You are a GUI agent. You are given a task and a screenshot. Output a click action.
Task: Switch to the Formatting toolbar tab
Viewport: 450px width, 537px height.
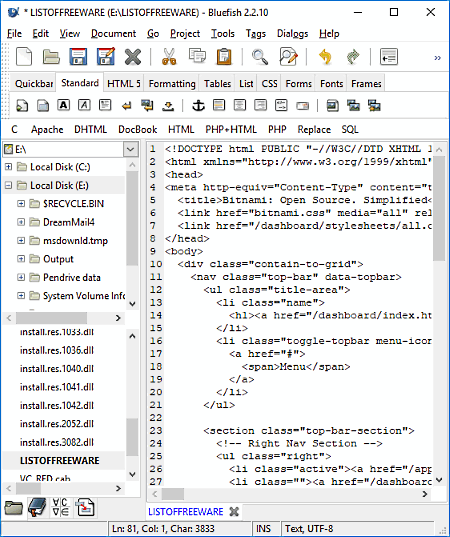click(x=172, y=84)
